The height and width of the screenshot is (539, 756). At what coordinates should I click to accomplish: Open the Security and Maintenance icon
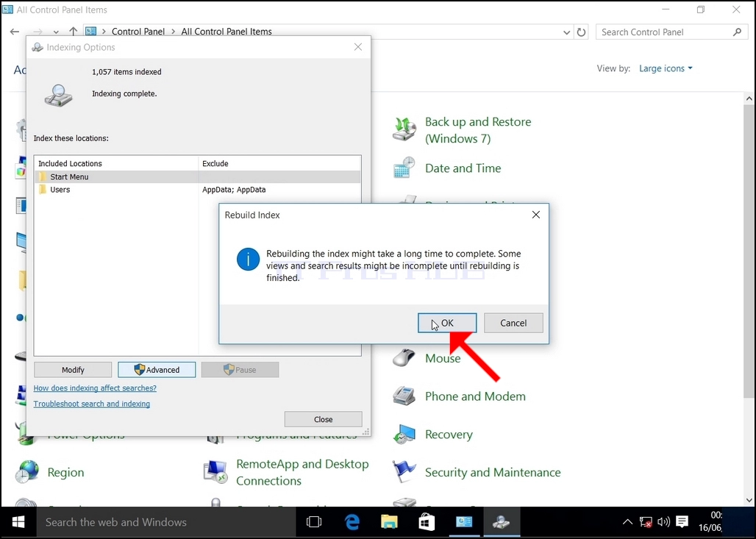404,472
